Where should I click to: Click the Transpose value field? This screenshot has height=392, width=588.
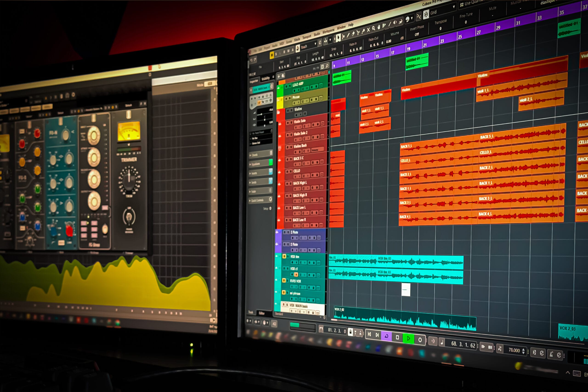point(440,28)
